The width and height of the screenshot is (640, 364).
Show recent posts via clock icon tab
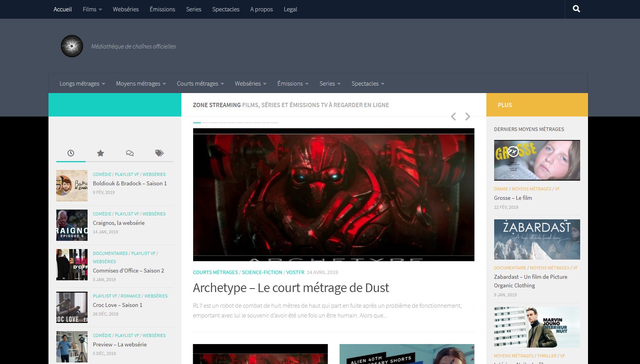tap(71, 153)
